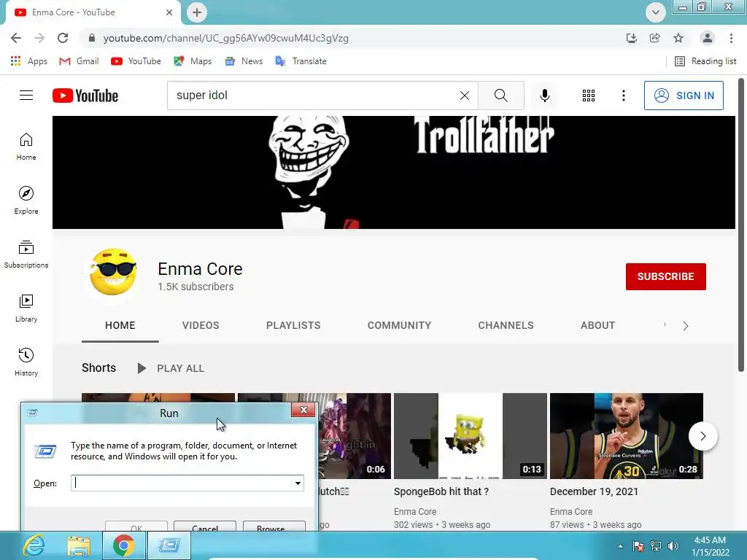This screenshot has height=560, width=747.
Task: Open Internet Explorer from the taskbar
Action: point(34,545)
